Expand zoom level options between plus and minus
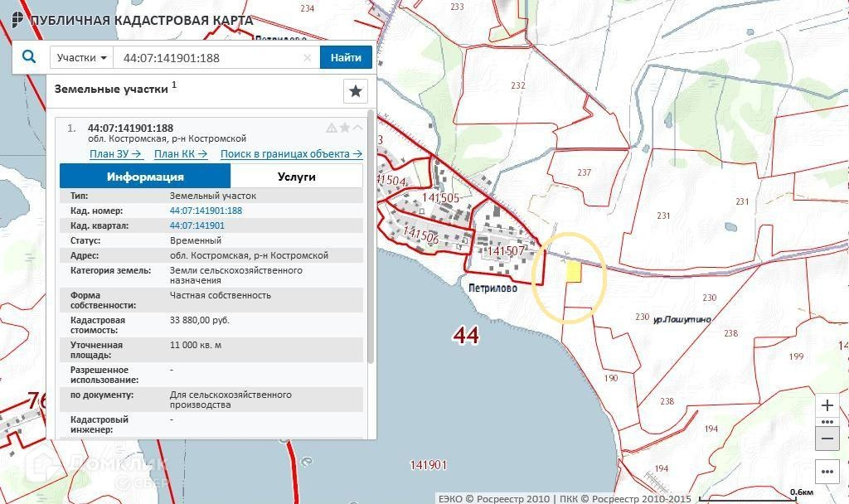This screenshot has height=504, width=849. [x=827, y=422]
